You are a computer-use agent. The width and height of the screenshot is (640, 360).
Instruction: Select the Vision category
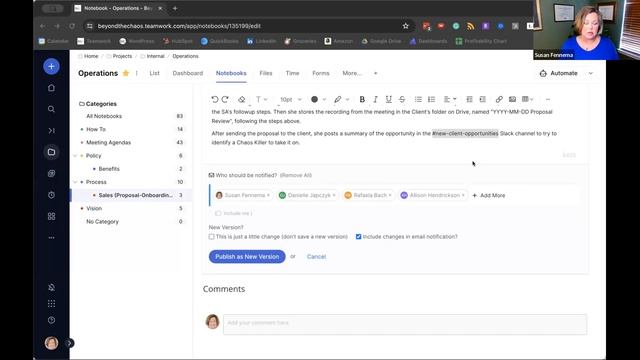click(94, 208)
